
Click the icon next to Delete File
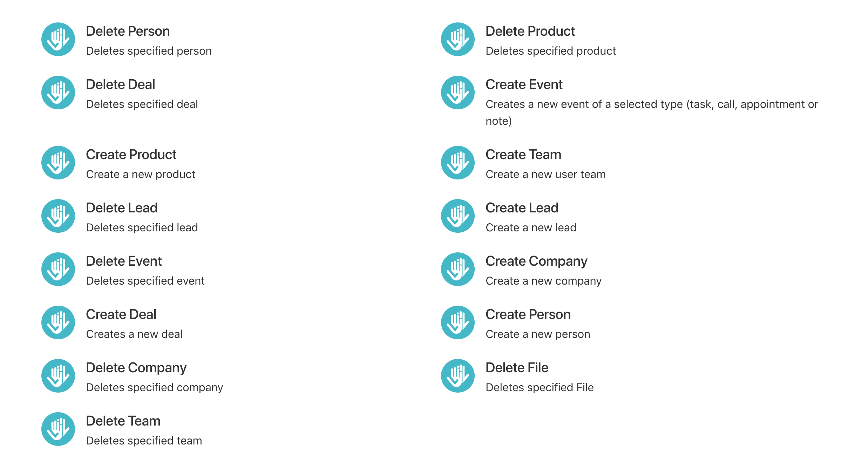pyautogui.click(x=458, y=376)
